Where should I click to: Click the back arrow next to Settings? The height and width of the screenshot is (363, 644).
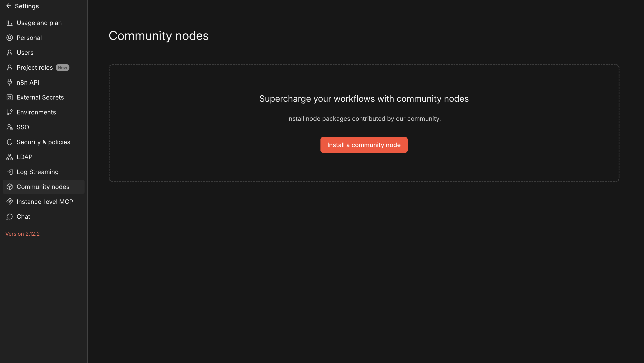pos(9,6)
